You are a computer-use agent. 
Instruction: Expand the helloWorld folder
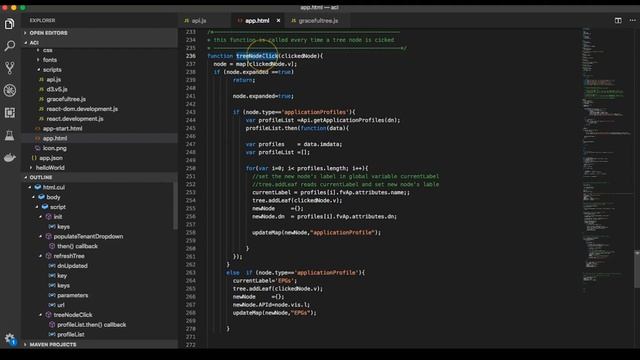click(x=50, y=168)
